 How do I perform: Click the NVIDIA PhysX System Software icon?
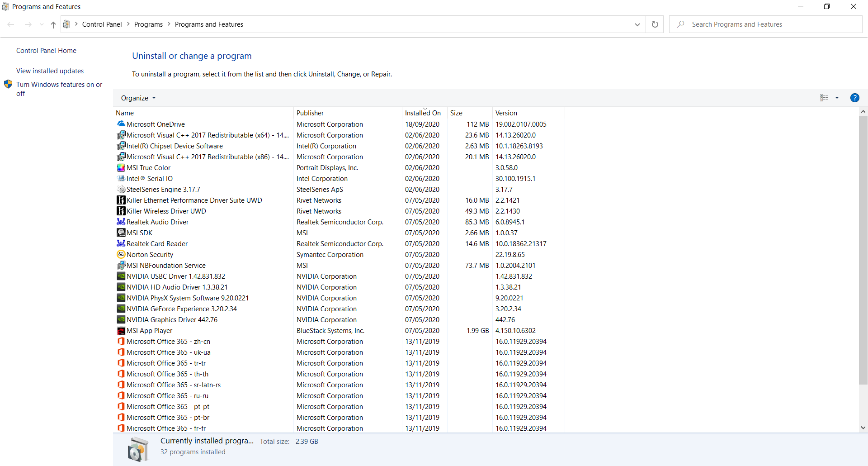click(121, 298)
